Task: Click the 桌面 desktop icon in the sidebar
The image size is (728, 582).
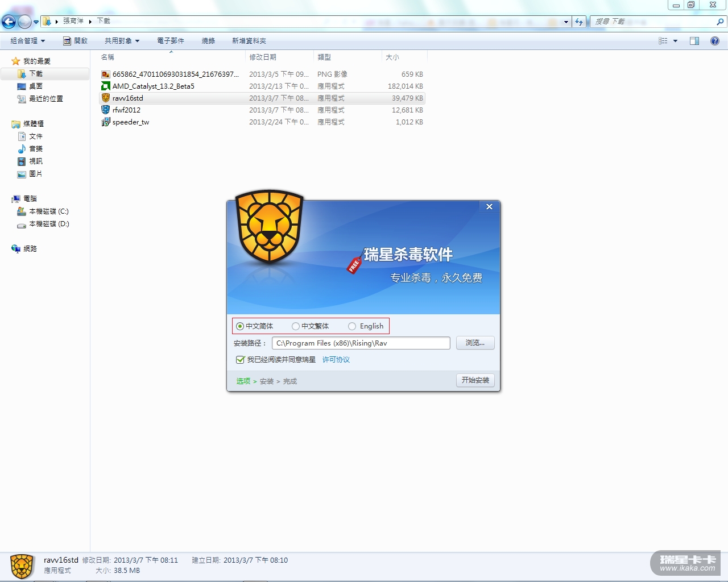Action: click(x=22, y=86)
